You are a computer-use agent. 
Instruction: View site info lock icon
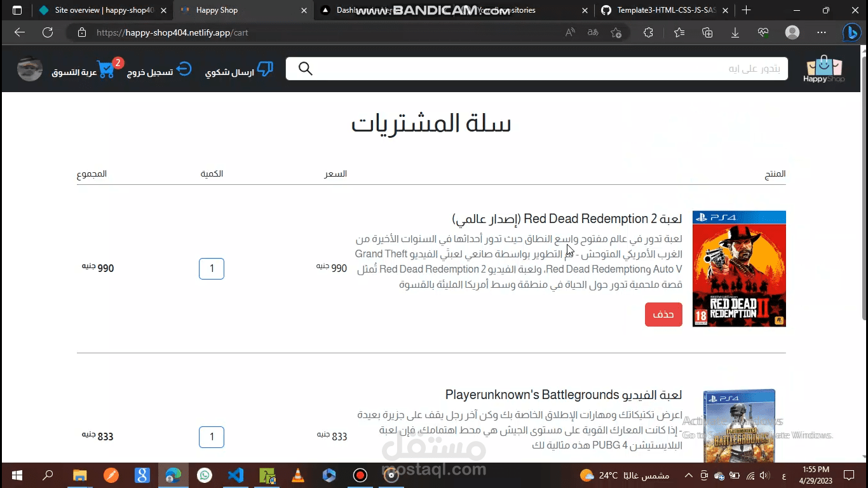pos(82,32)
